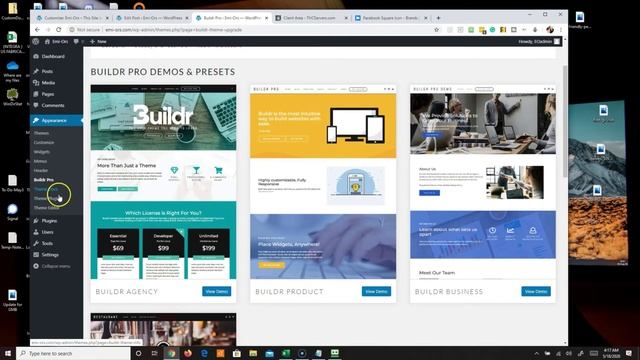640x360 pixels.
Task: Open a new browser tab
Action: click(x=438, y=18)
